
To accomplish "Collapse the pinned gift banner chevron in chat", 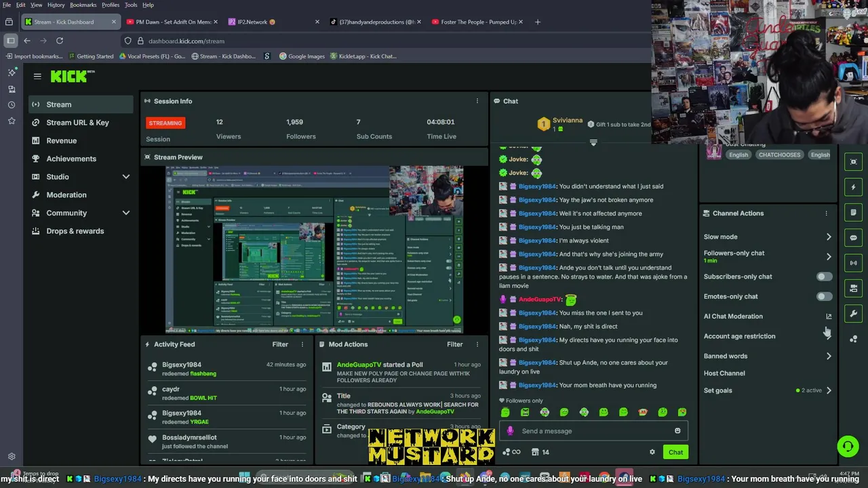I will [593, 143].
